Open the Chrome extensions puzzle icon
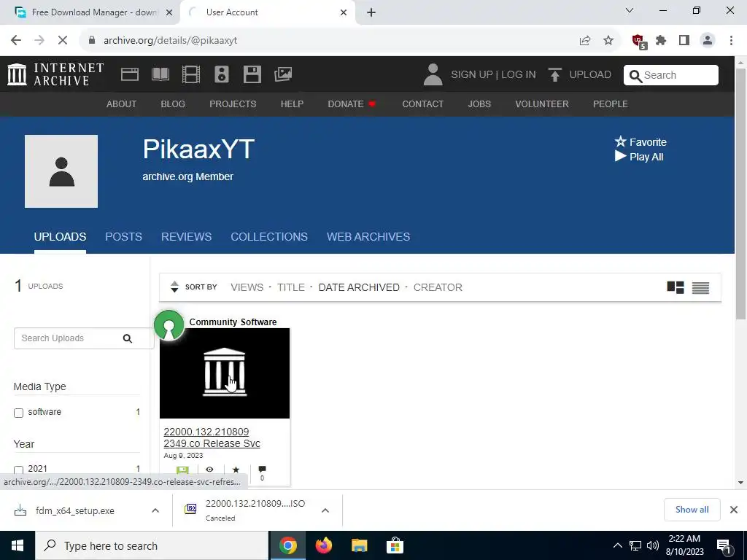 [661, 41]
